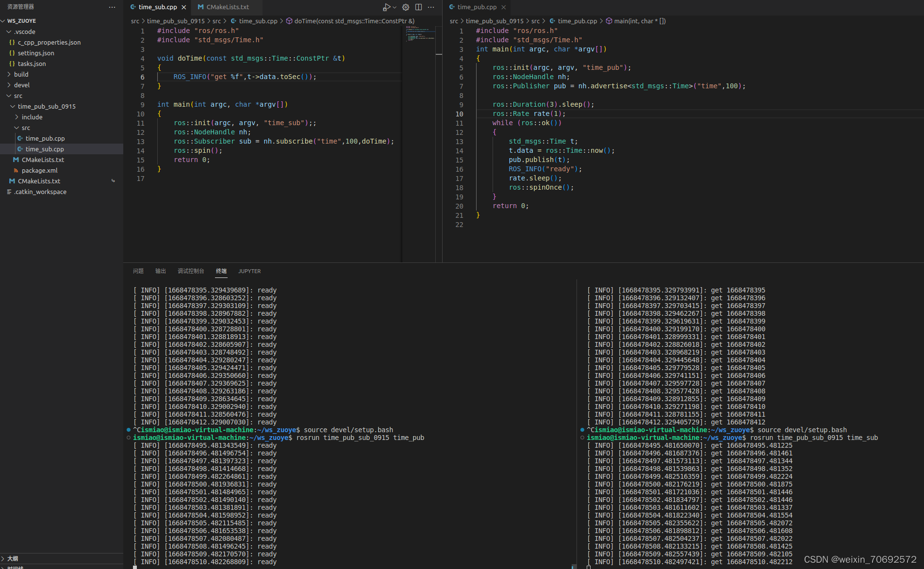Close the right editor's time_pub.cpp tab
This screenshot has width=924, height=569.
click(x=504, y=7)
